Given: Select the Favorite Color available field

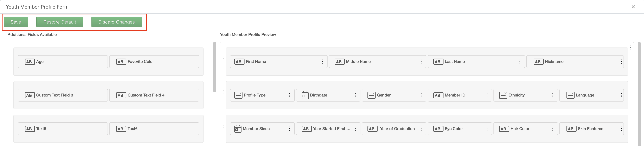Looking at the screenshot, I should (154, 61).
